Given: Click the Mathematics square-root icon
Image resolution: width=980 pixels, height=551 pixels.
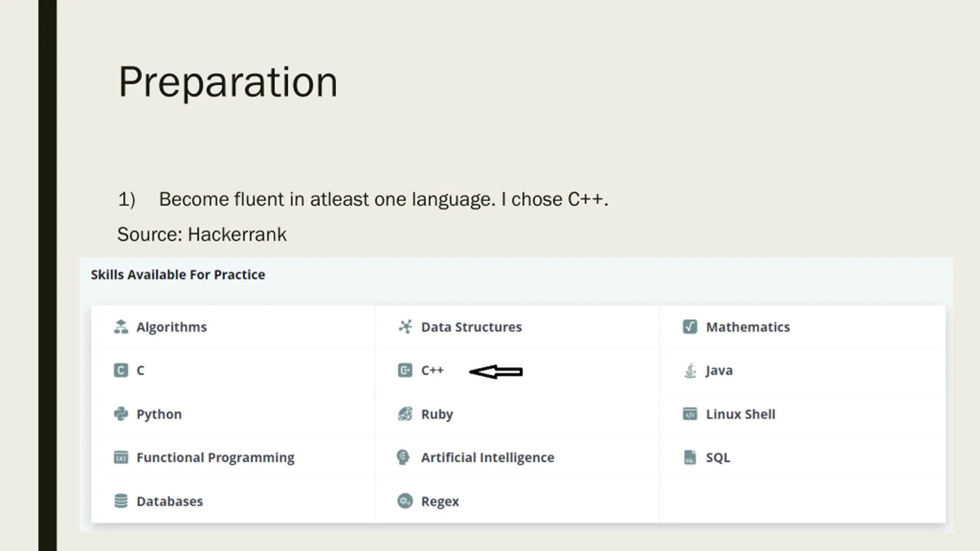Looking at the screenshot, I should [x=690, y=327].
